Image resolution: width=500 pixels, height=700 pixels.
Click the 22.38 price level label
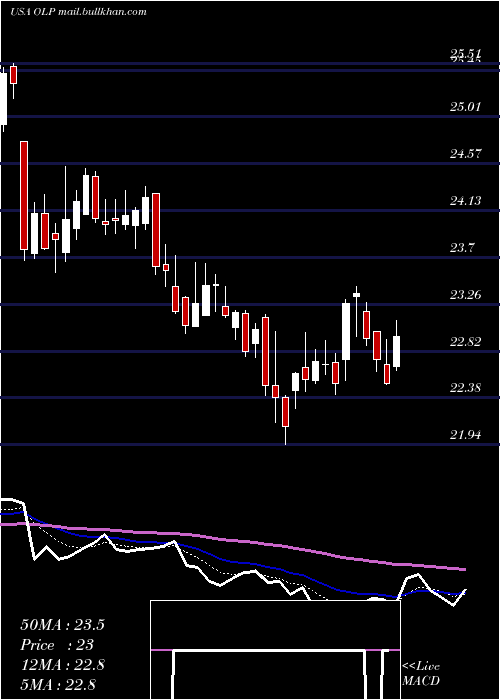pos(466,388)
